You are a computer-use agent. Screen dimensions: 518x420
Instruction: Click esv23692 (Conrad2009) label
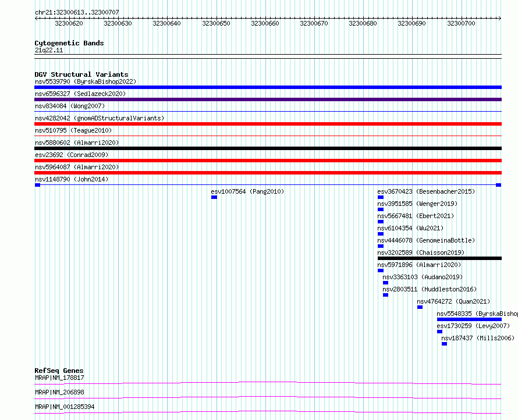click(x=72, y=155)
